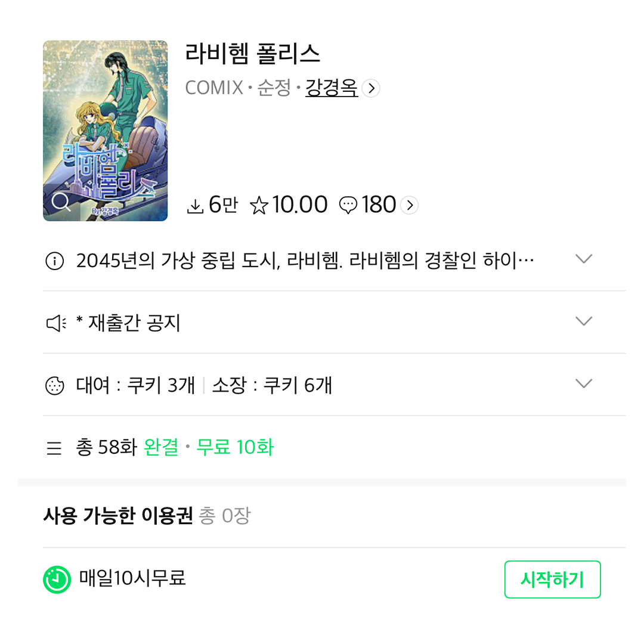Open comments via arrow next to 180
Screen dimensions: 644x644
point(410,205)
